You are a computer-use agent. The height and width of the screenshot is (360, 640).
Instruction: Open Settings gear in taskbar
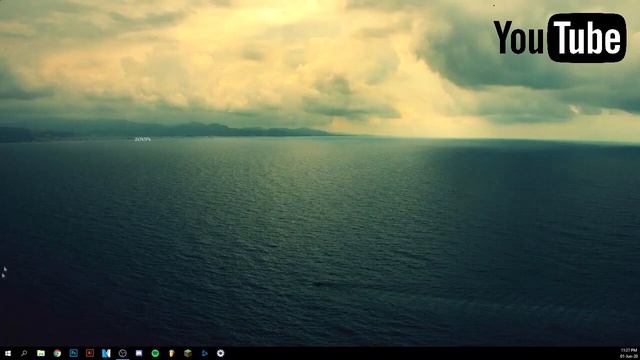tap(220, 353)
